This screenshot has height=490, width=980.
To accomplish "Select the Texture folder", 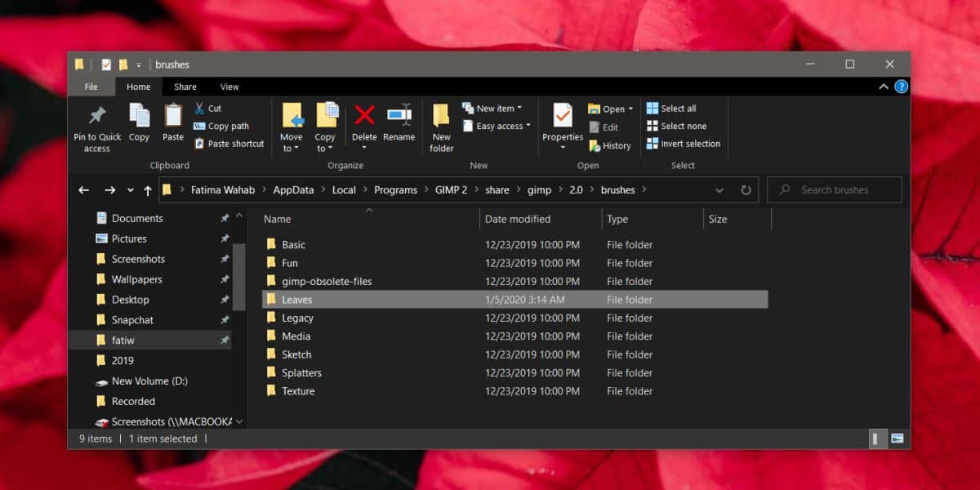I will [514, 391].
